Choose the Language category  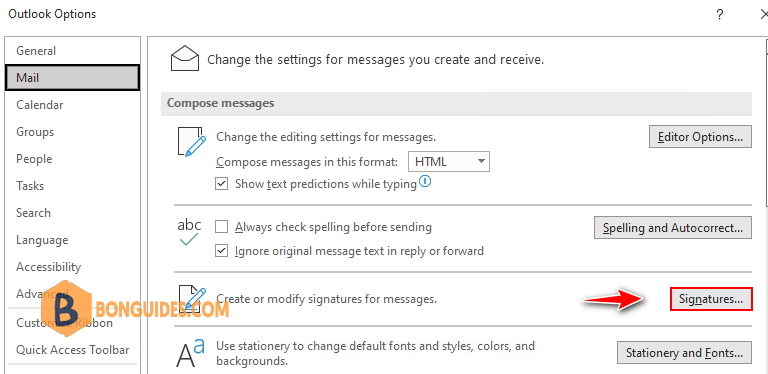point(72,240)
